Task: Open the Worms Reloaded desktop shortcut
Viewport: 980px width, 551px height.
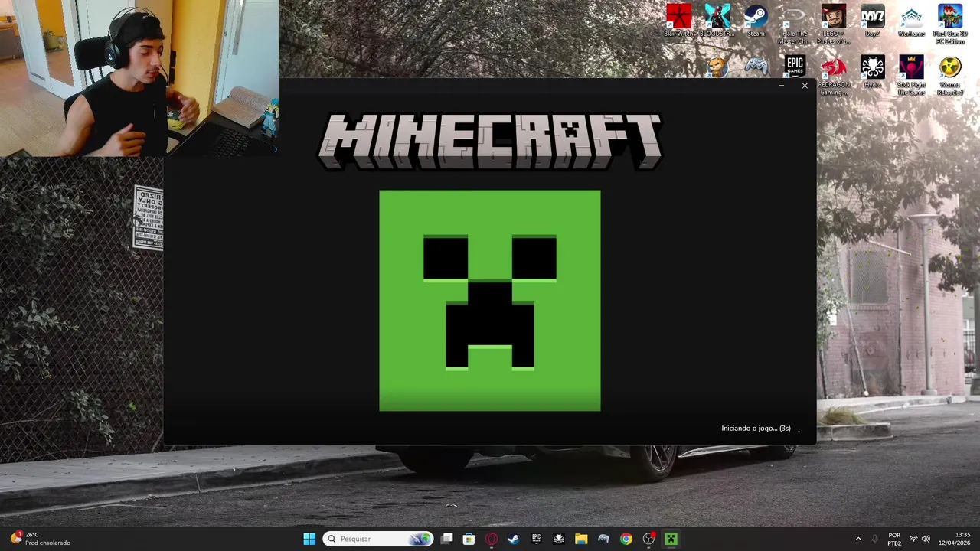Action: 949,75
